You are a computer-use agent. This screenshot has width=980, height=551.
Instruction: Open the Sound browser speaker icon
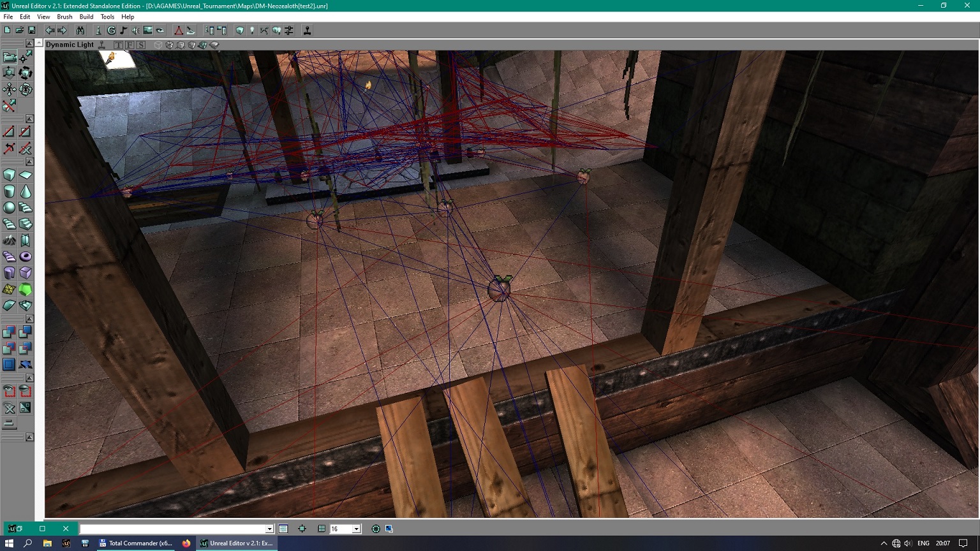pos(135,30)
